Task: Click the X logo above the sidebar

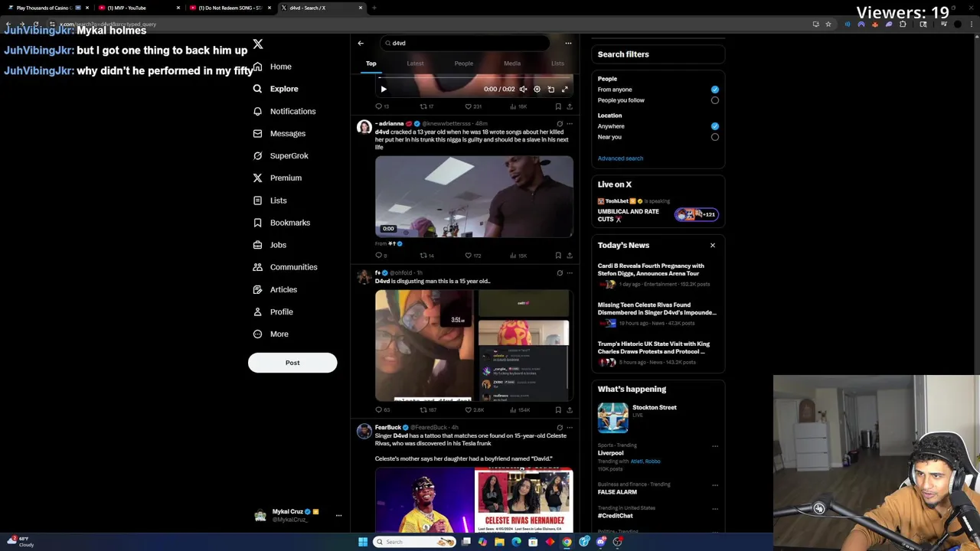Action: 258,44
